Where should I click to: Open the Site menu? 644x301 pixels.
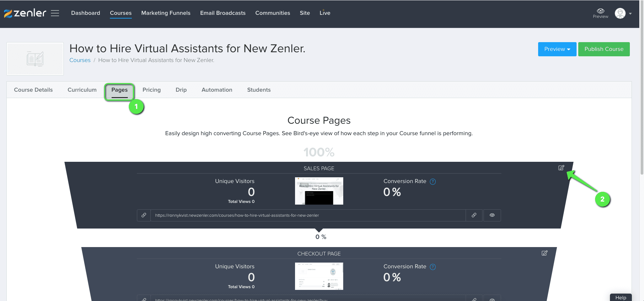(305, 13)
